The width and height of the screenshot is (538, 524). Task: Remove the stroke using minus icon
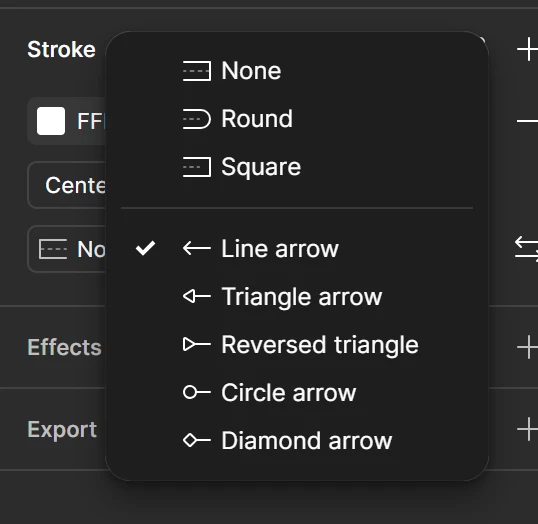(528, 121)
